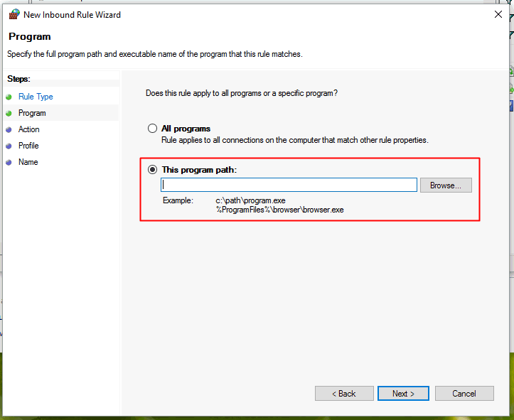This screenshot has width=514, height=420.
Task: Click the All programs option label
Action: 186,129
